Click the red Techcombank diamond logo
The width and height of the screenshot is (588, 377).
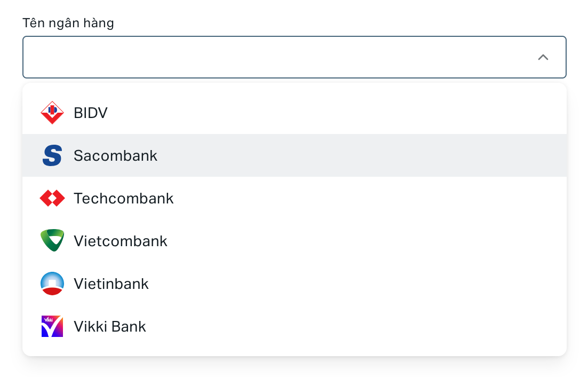point(52,198)
